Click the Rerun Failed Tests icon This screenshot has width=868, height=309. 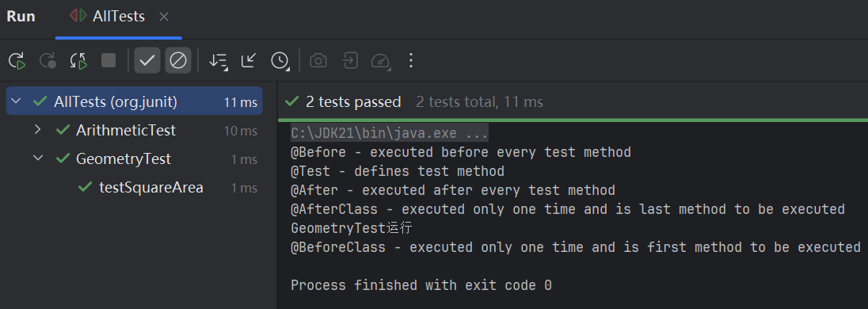(x=48, y=60)
